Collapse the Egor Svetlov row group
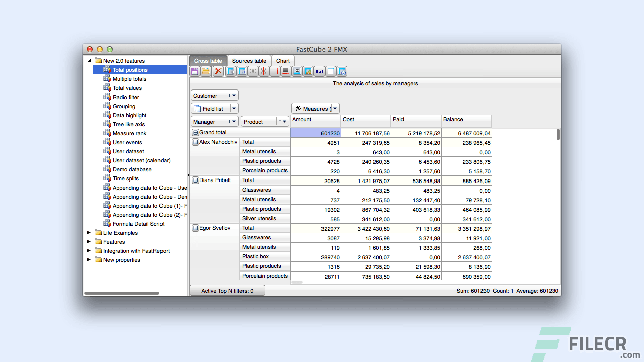The width and height of the screenshot is (644, 362). click(x=195, y=228)
